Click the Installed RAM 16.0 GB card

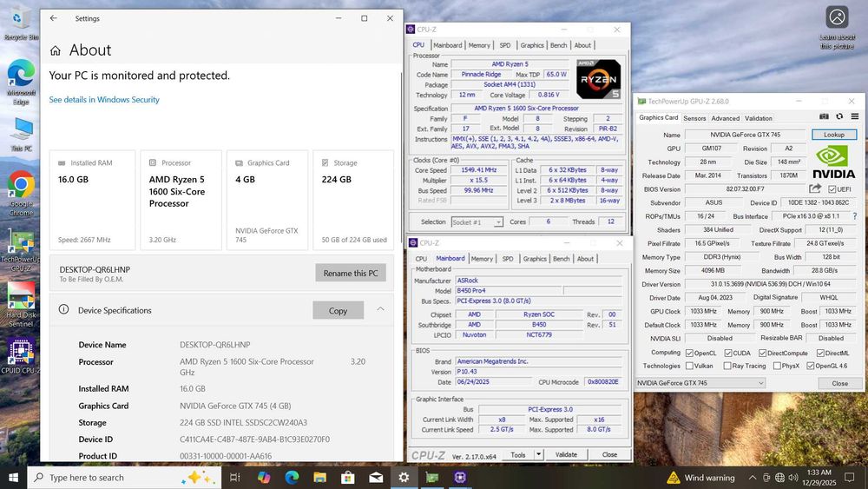point(92,201)
